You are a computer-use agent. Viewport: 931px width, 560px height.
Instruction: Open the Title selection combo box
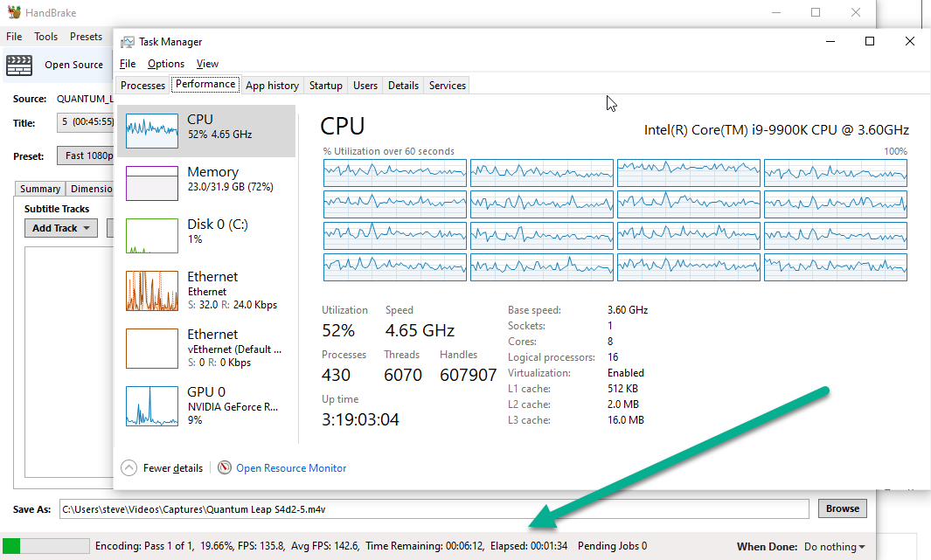[x=86, y=122]
